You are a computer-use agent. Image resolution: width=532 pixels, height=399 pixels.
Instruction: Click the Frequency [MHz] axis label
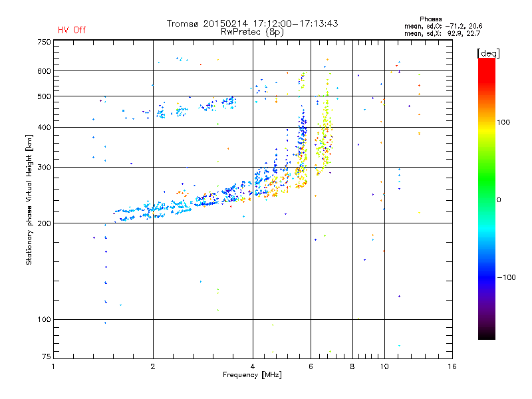252,375
